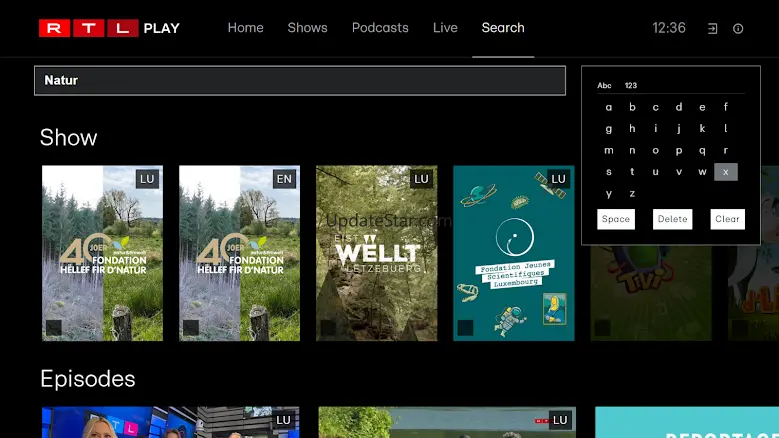Image resolution: width=779 pixels, height=438 pixels.
Task: Focus the search field containing Natur
Action: pyautogui.click(x=300, y=80)
